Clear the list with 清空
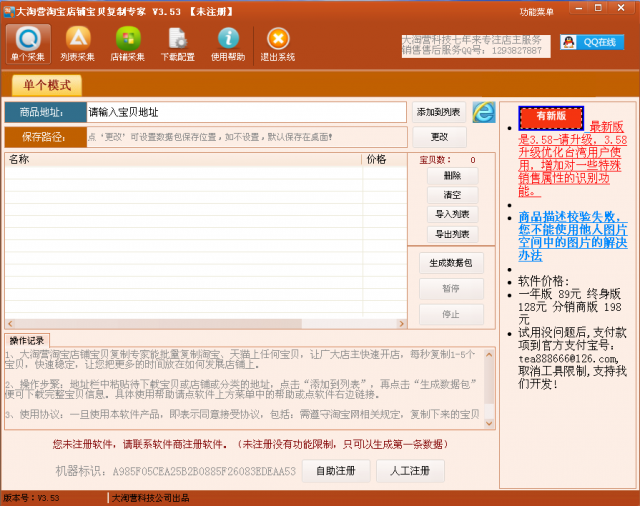Screen dimensions: 640x506 [x=452, y=195]
